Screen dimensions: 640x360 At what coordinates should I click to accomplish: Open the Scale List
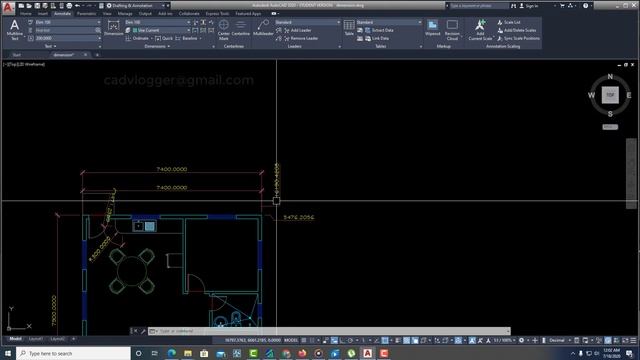pos(509,22)
